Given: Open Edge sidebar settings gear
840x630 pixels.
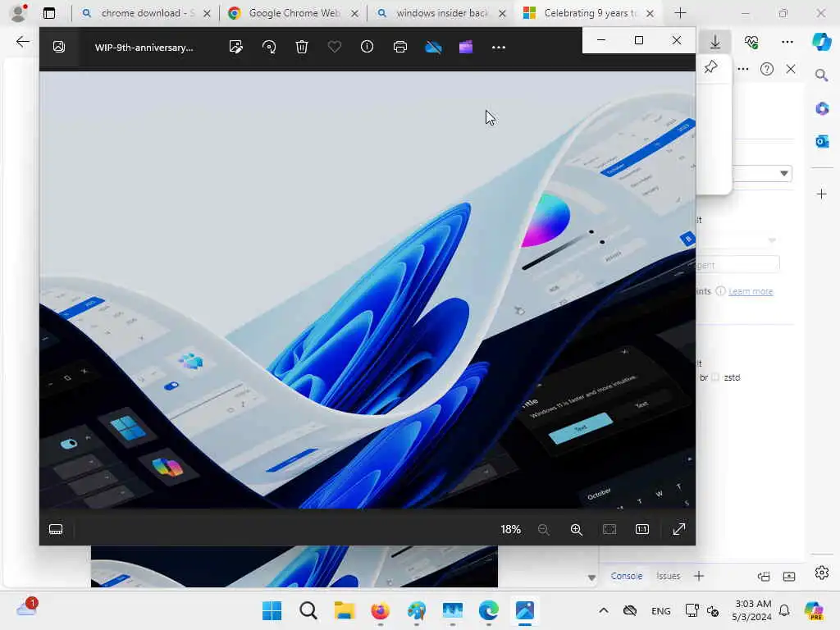Looking at the screenshot, I should click(x=822, y=573).
